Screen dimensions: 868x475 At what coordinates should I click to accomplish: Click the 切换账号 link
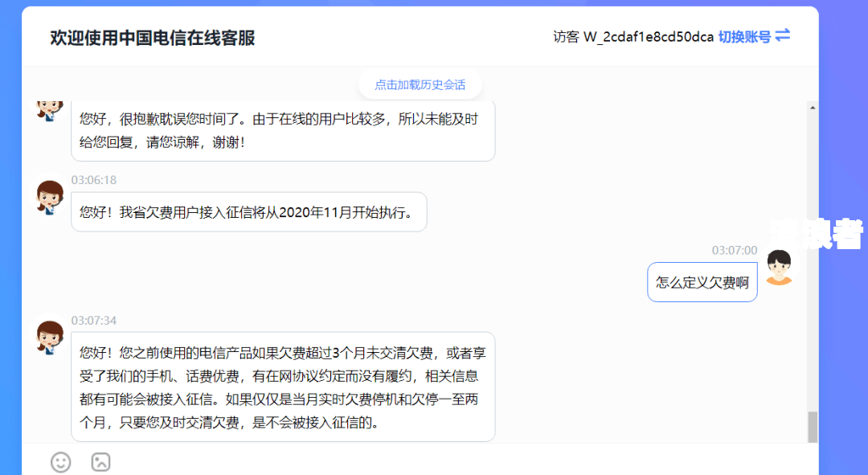(744, 37)
